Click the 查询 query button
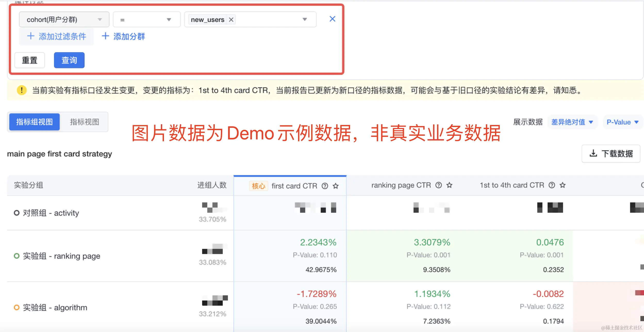The height and width of the screenshot is (332, 644). (x=69, y=60)
